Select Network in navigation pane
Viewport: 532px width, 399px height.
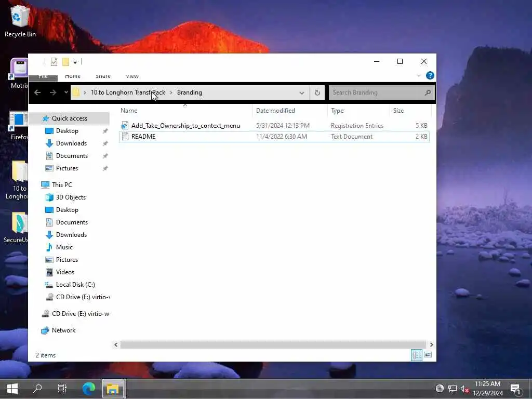[63, 330]
